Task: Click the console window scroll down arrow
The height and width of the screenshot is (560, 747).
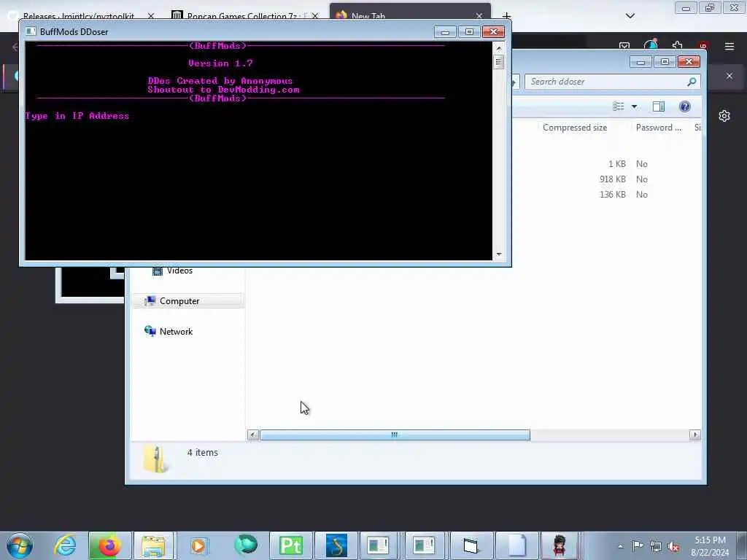Action: point(499,254)
